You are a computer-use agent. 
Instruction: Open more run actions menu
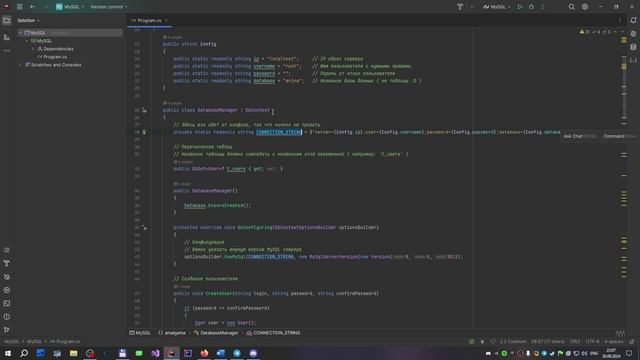click(542, 7)
